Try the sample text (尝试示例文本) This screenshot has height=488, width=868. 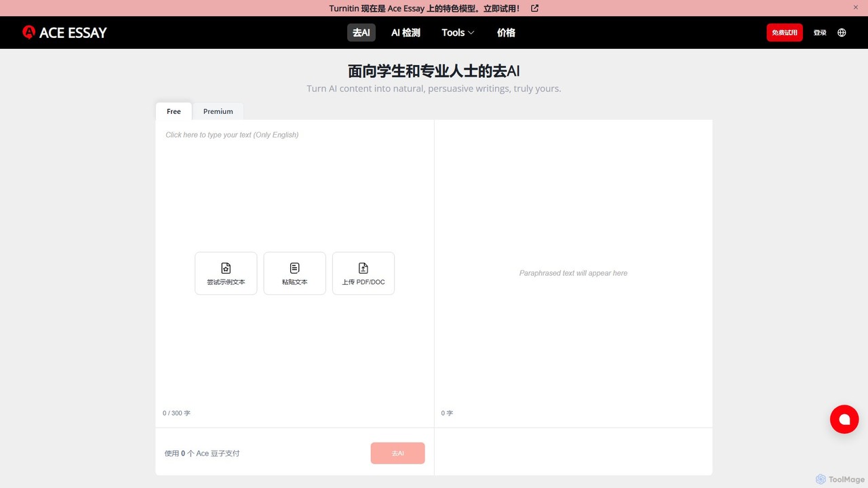[x=226, y=274]
